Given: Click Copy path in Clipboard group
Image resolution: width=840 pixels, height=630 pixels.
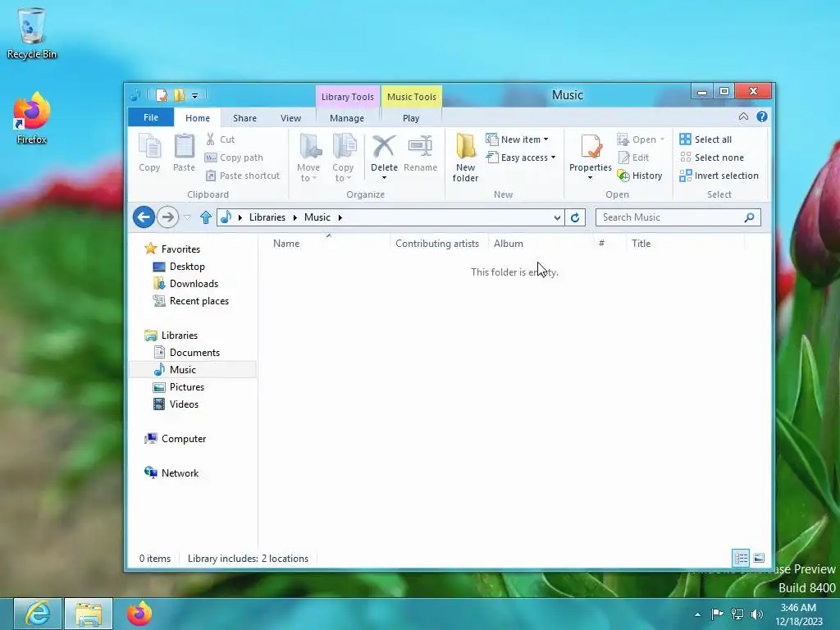Looking at the screenshot, I should coord(234,157).
